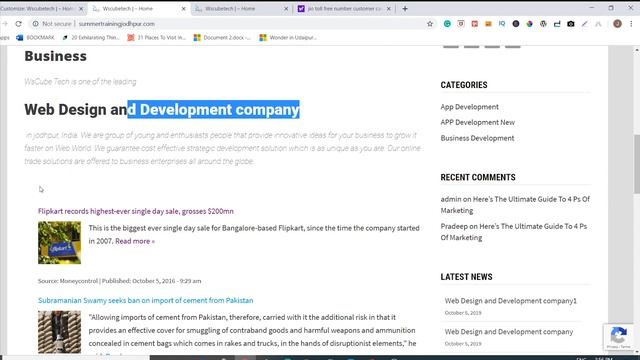Bookmark this page with the star icon
This screenshot has width=640, height=360.
pyautogui.click(x=430, y=24)
